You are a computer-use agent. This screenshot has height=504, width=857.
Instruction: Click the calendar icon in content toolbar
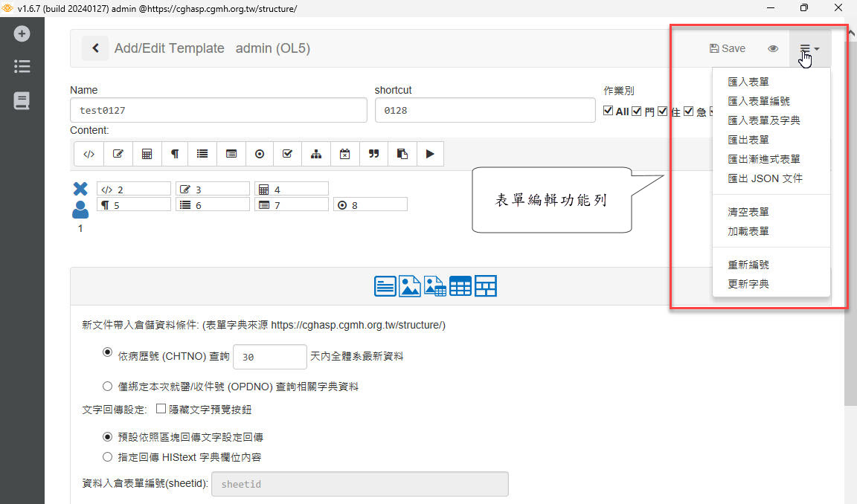pos(344,154)
